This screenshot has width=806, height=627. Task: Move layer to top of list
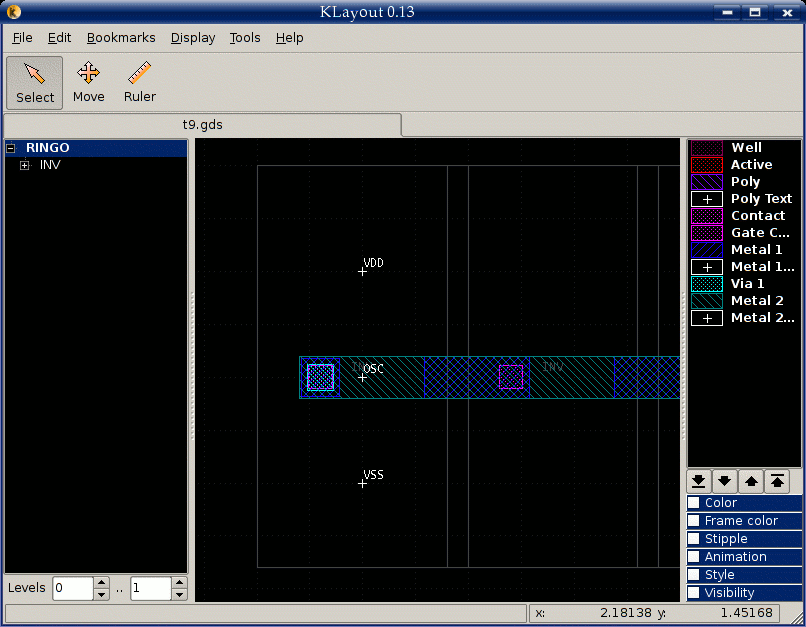click(778, 481)
